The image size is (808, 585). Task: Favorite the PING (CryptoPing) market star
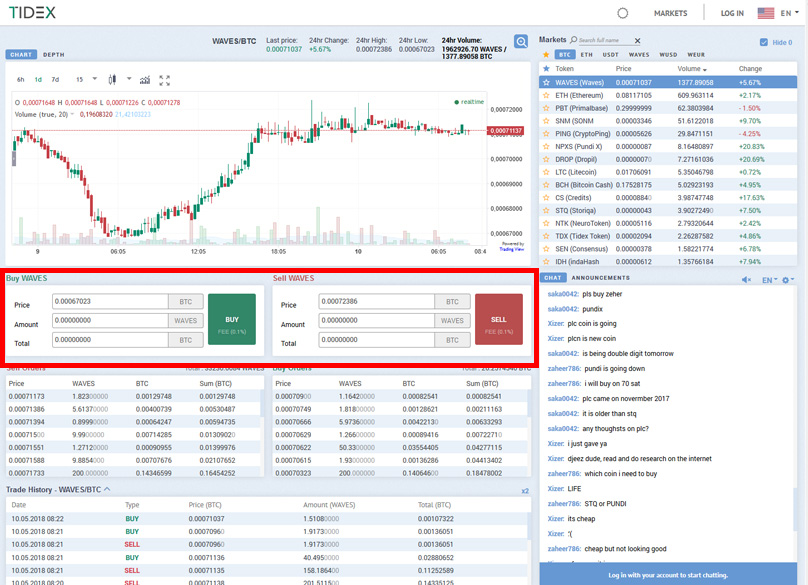[546, 133]
